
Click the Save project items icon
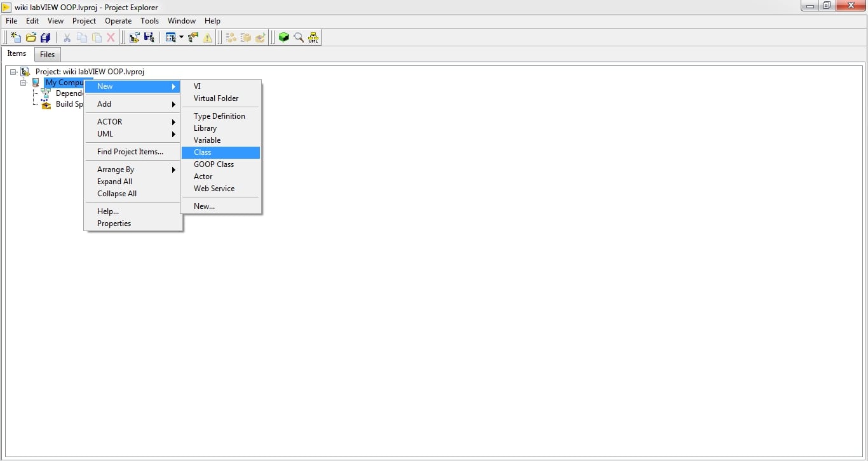pyautogui.click(x=149, y=37)
